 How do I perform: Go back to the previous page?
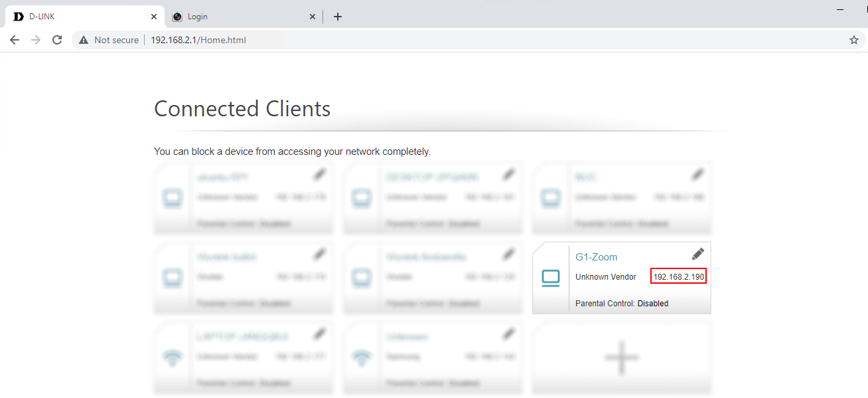(15, 40)
